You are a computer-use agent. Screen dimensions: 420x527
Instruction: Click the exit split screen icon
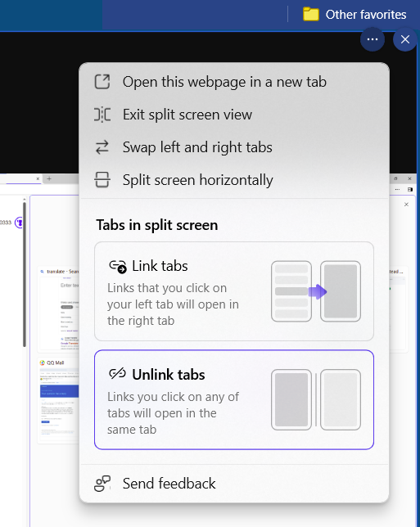pos(102,115)
